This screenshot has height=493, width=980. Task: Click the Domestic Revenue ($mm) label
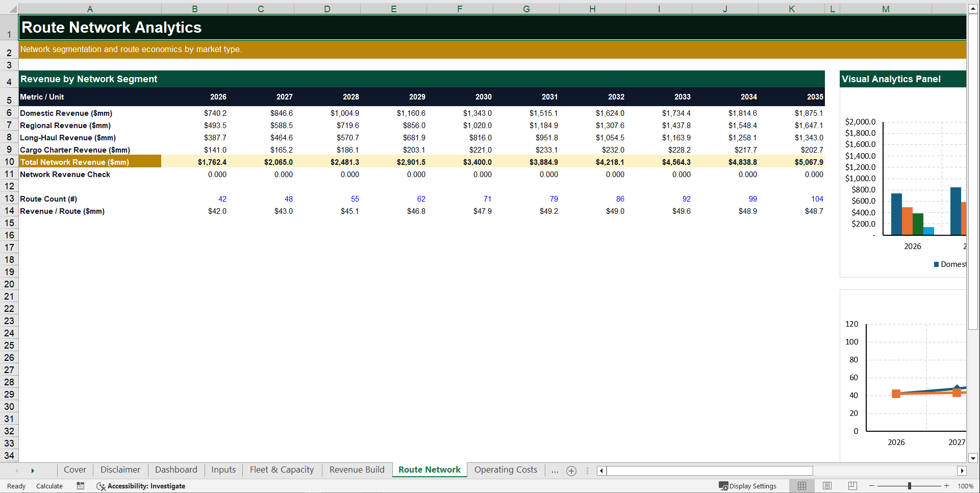click(66, 113)
